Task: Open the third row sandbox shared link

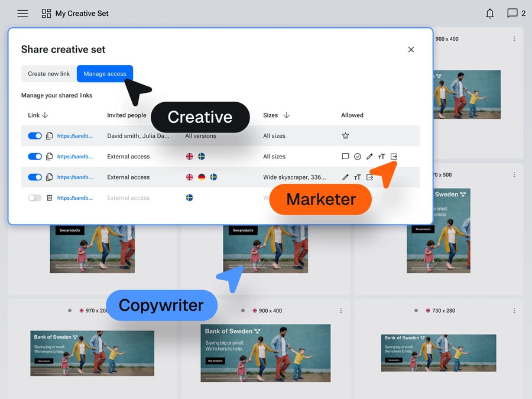Action: tap(75, 177)
